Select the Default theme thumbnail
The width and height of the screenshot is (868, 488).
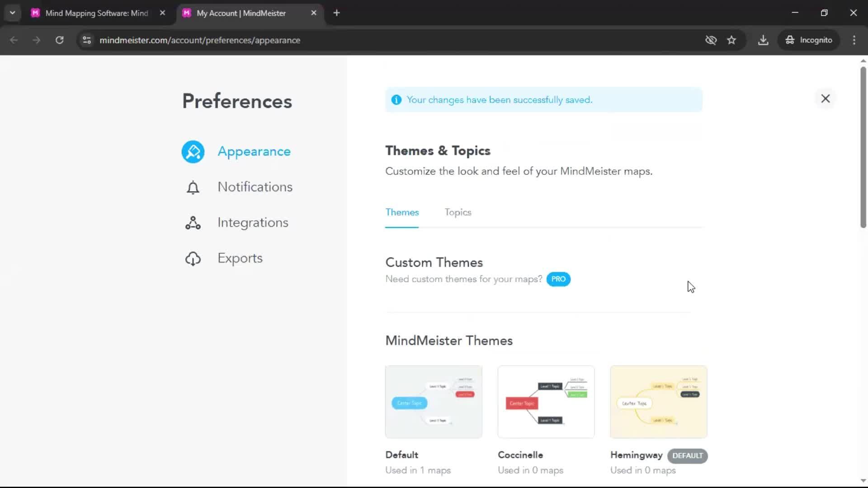(434, 402)
